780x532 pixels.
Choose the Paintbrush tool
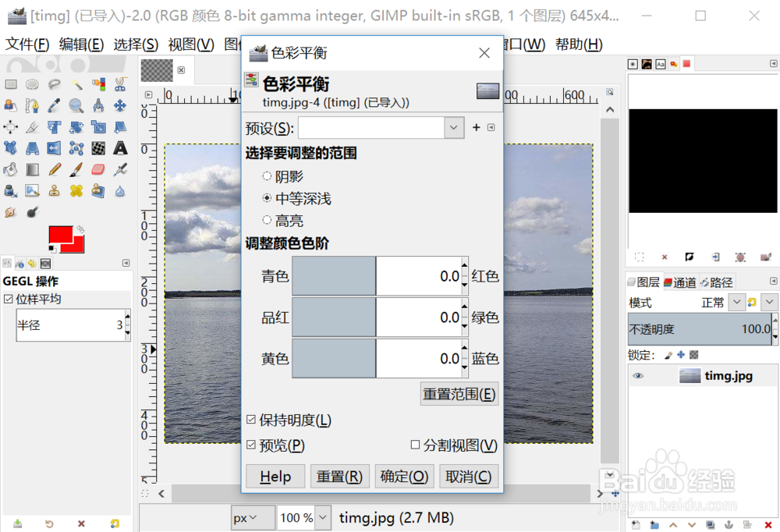click(75, 168)
